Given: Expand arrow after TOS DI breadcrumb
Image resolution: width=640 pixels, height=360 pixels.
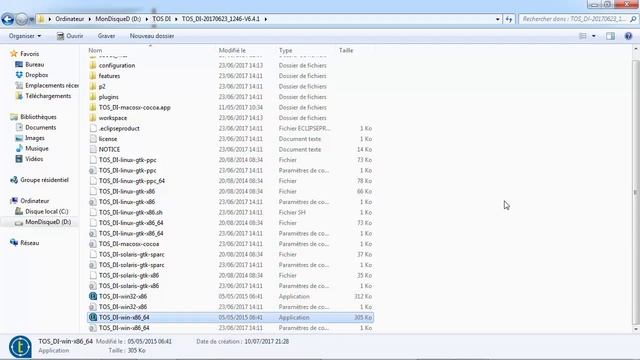Looking at the screenshot, I should pyautogui.click(x=176, y=19).
